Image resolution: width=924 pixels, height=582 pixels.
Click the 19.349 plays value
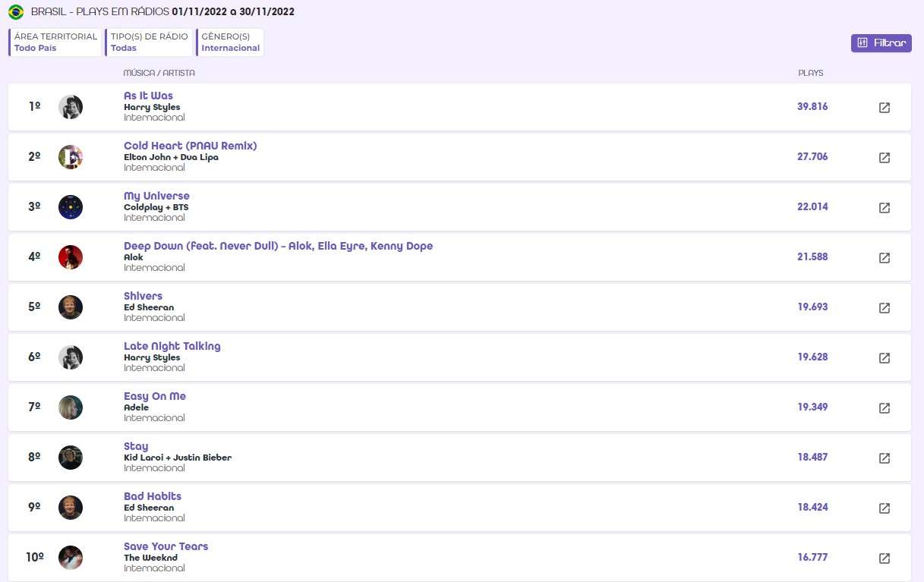tap(812, 407)
